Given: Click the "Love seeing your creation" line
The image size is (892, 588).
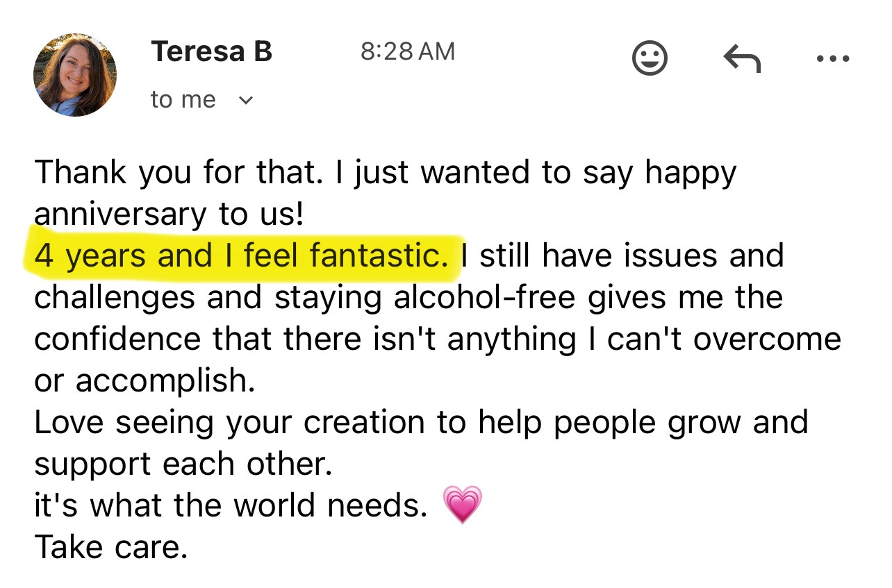Looking at the screenshot, I should [x=421, y=422].
